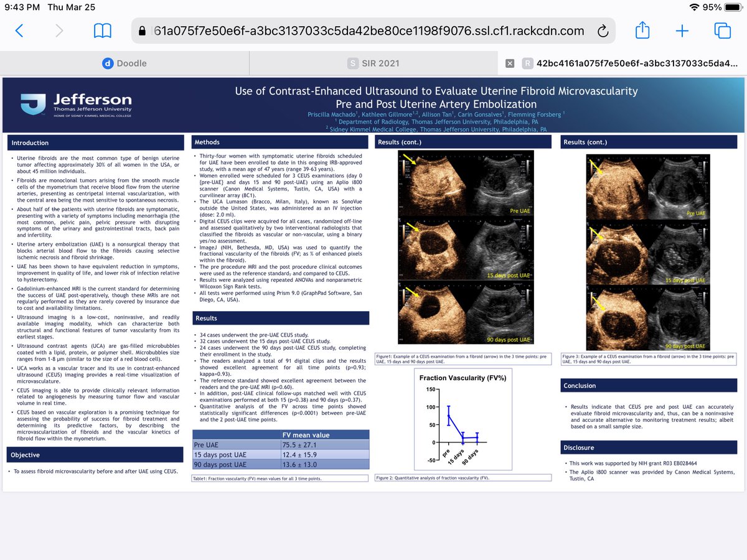Tap the 90 days post UAE image in Figure 3
Viewport: 747px width, 560px height.
[649, 319]
